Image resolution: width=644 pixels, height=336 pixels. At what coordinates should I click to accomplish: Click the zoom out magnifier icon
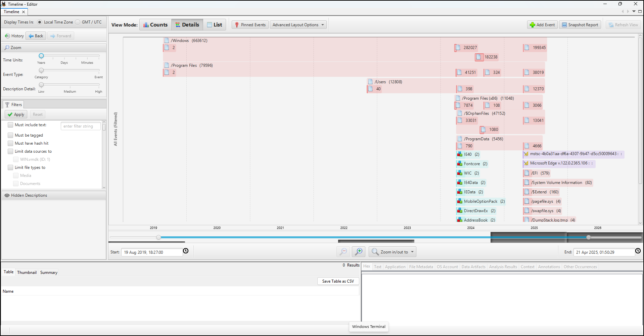point(343,252)
